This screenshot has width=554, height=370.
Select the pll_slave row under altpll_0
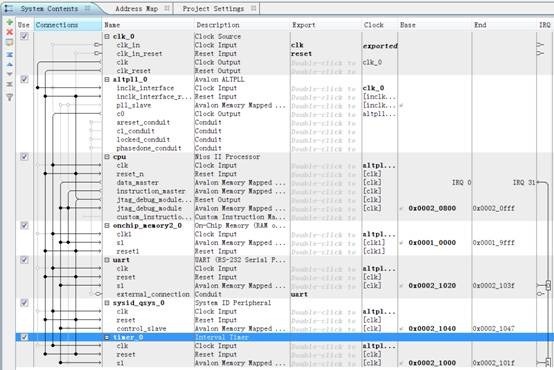click(284, 105)
